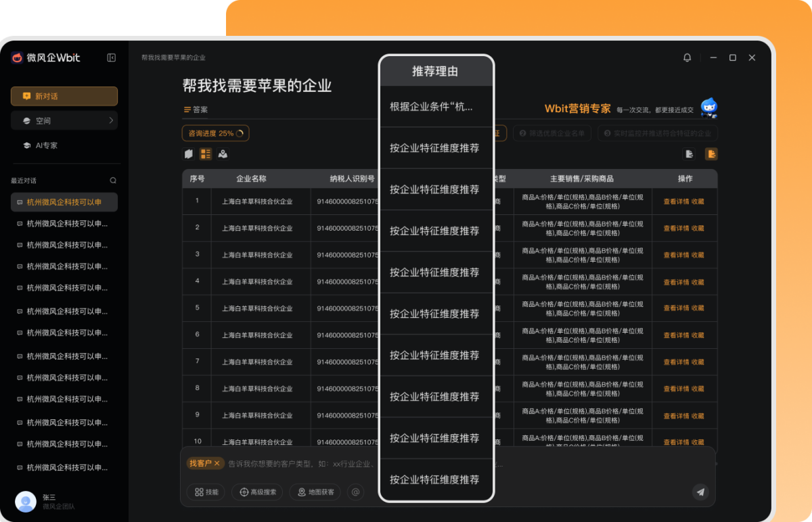812x522 pixels.
Task: Start a 新对话 from the sidebar
Action: [x=64, y=96]
